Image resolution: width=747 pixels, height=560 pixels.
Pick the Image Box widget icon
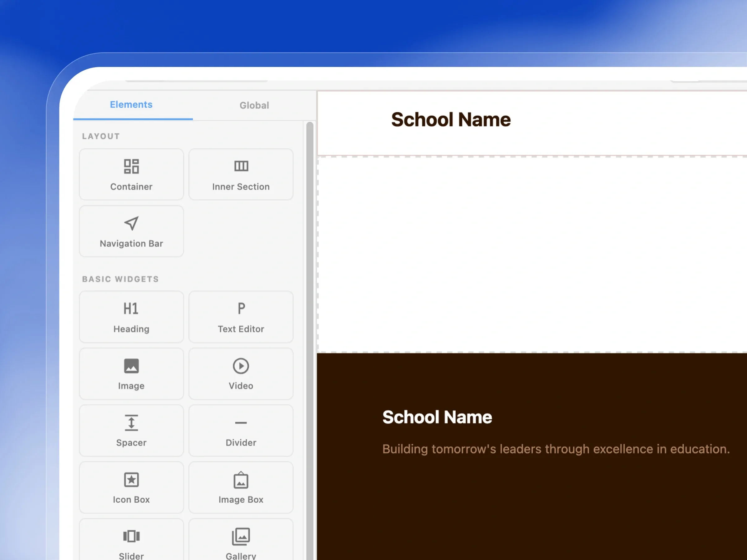(241, 480)
